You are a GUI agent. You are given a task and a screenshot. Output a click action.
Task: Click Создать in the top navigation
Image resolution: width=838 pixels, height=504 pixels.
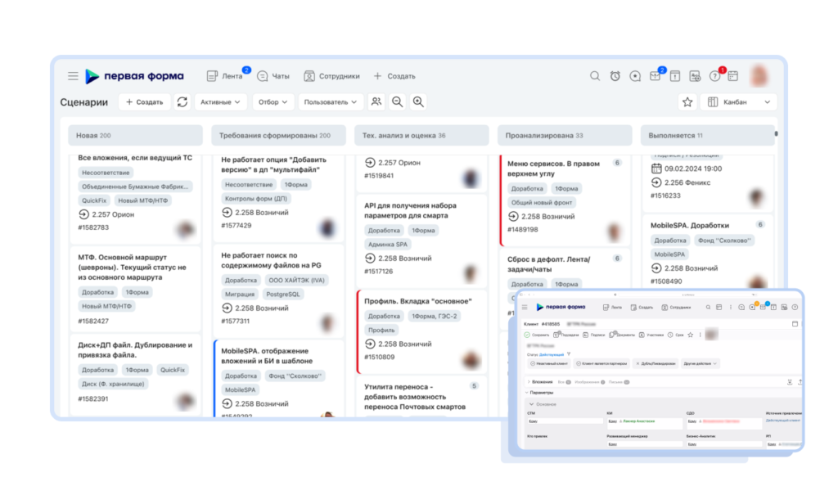[x=394, y=76]
